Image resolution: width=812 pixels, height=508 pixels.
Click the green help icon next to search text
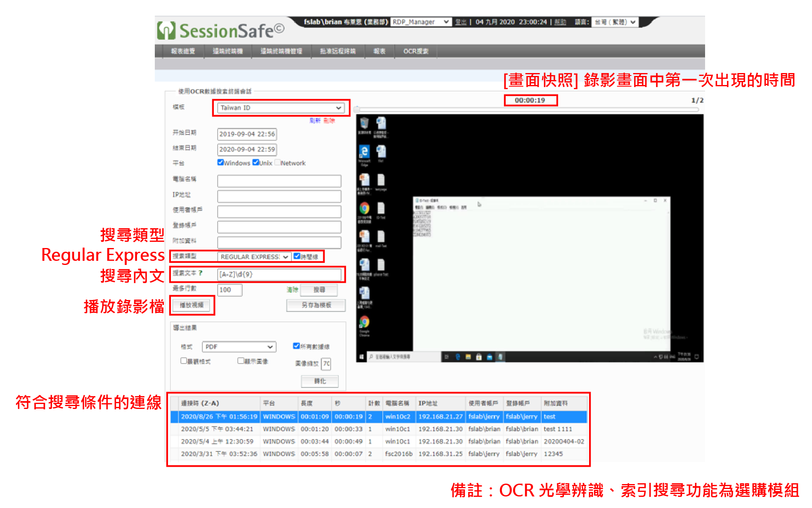pos(200,273)
